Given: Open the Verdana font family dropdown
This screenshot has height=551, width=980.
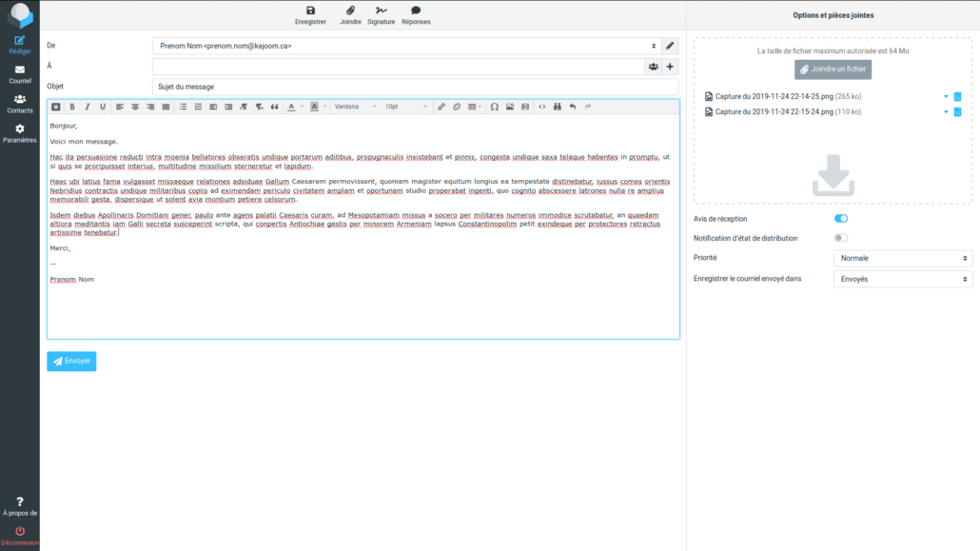Looking at the screenshot, I should coord(355,107).
